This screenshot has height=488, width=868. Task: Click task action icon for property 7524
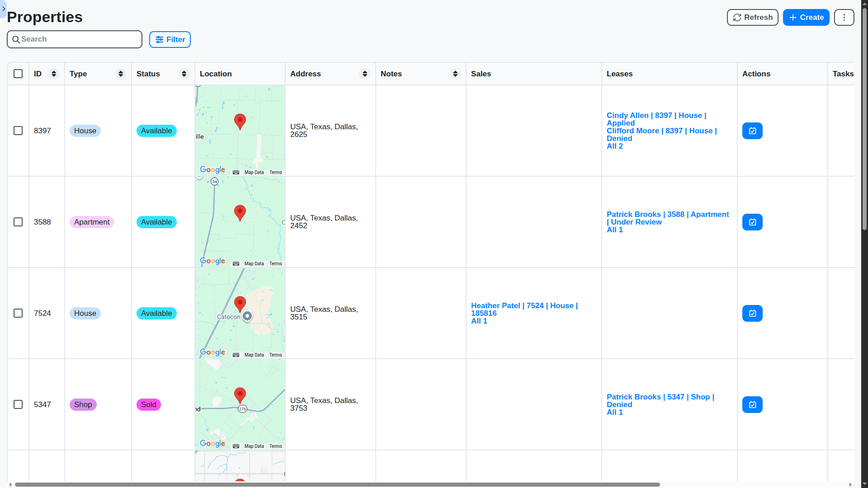coord(752,313)
